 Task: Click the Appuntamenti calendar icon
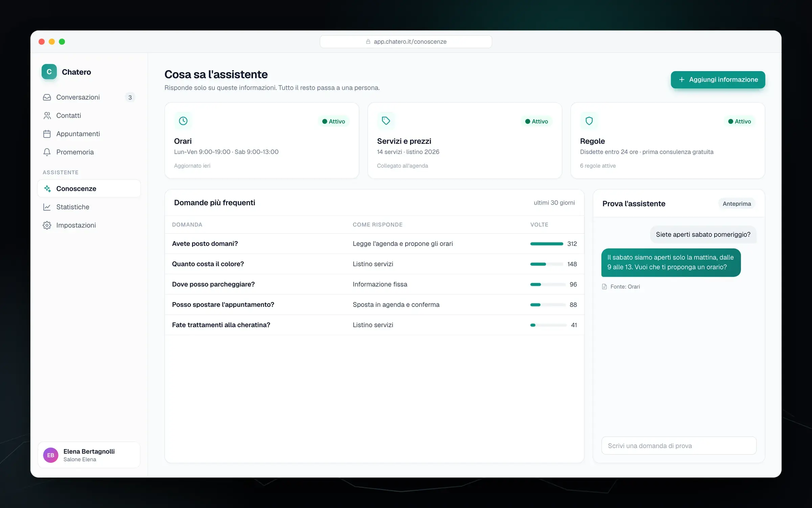[x=47, y=134]
